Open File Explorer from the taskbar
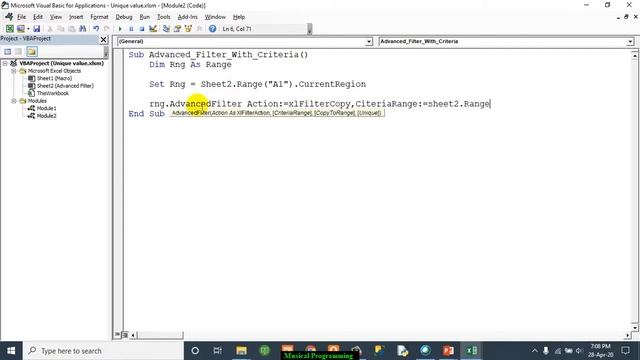640x360 pixels. tap(241, 351)
